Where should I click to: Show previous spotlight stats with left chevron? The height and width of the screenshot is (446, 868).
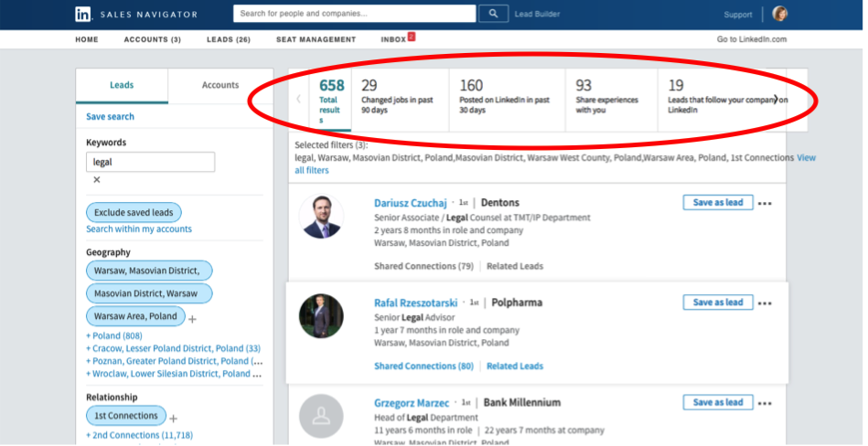tap(299, 99)
